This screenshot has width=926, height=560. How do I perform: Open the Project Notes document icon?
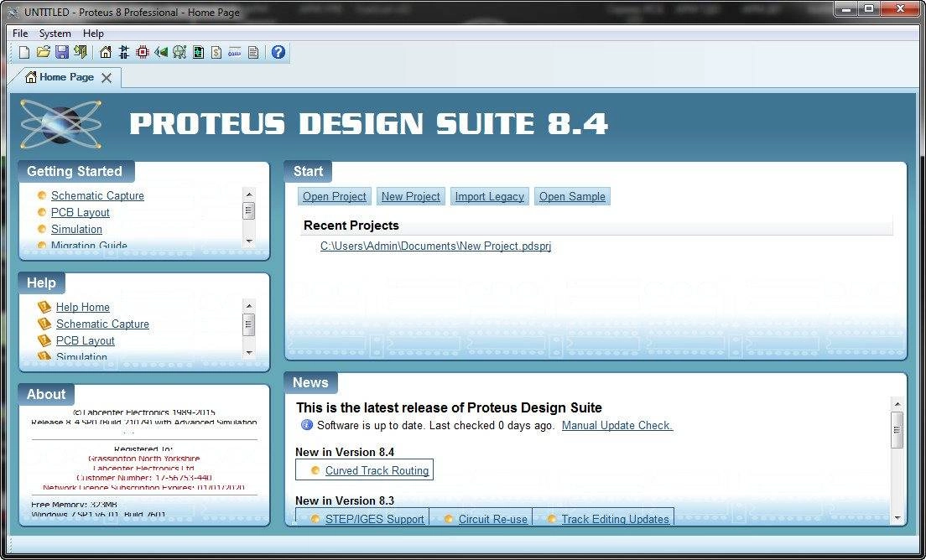(253, 53)
